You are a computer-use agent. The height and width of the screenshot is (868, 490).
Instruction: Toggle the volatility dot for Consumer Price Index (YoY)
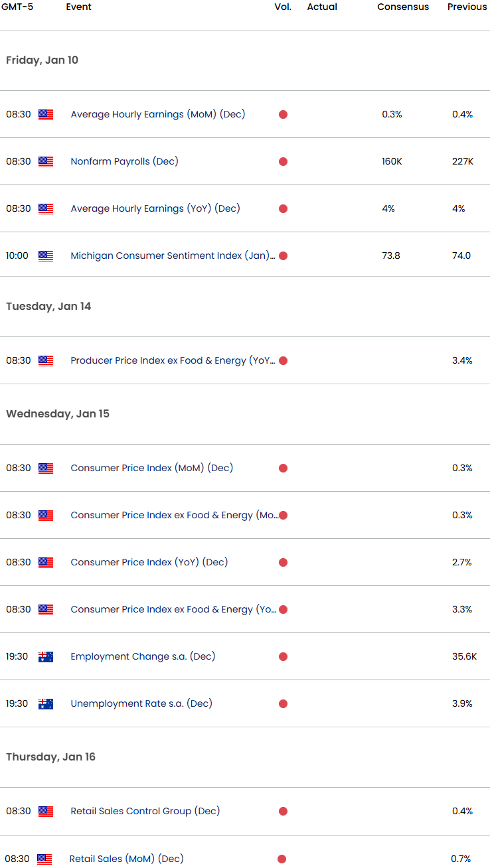point(283,562)
